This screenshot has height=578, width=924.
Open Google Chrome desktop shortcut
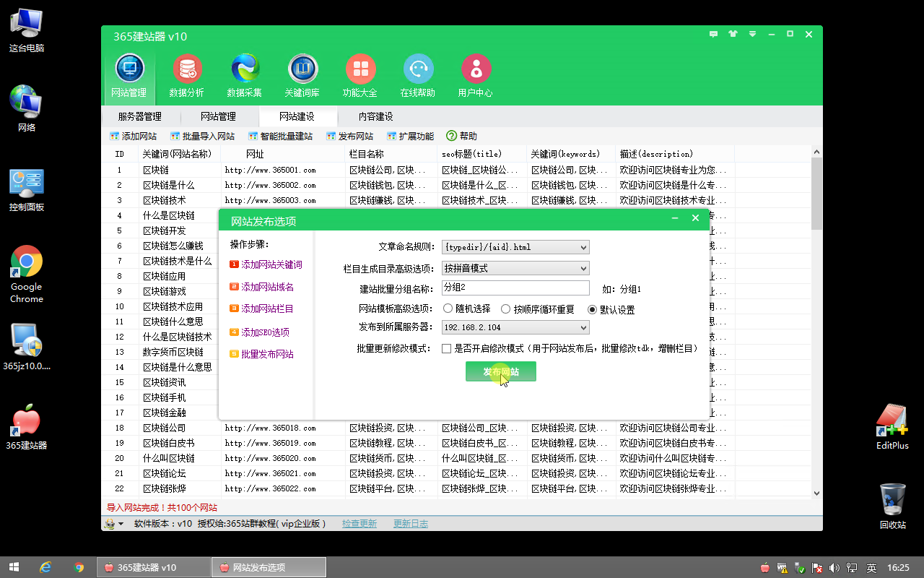(x=27, y=275)
